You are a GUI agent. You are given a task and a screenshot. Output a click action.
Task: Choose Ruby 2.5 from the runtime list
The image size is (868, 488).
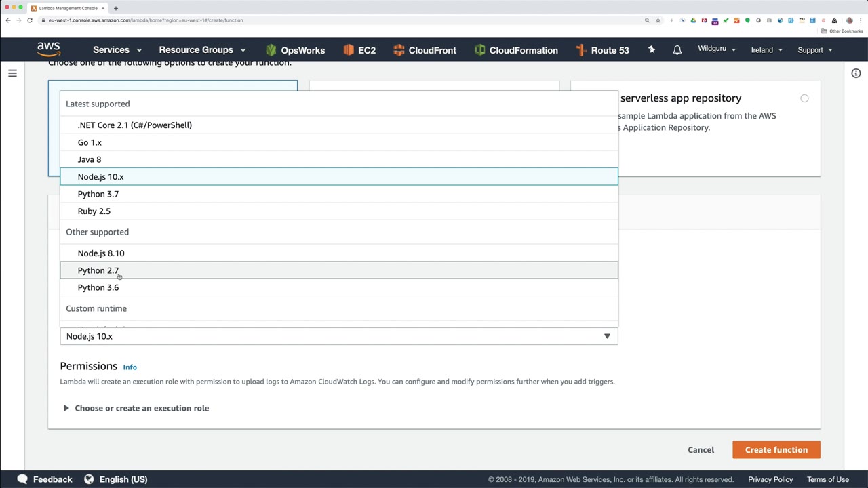pyautogui.click(x=339, y=211)
